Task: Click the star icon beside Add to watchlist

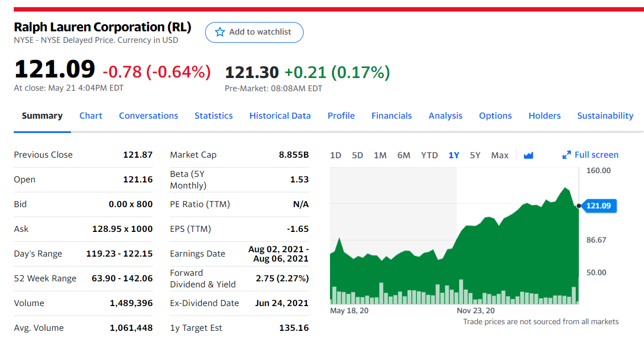Action: tap(220, 32)
